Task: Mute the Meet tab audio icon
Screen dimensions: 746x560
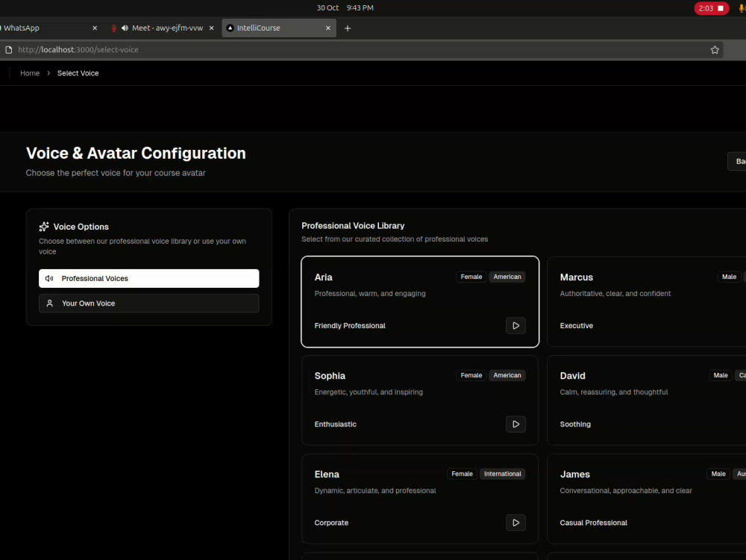Action: pyautogui.click(x=125, y=28)
